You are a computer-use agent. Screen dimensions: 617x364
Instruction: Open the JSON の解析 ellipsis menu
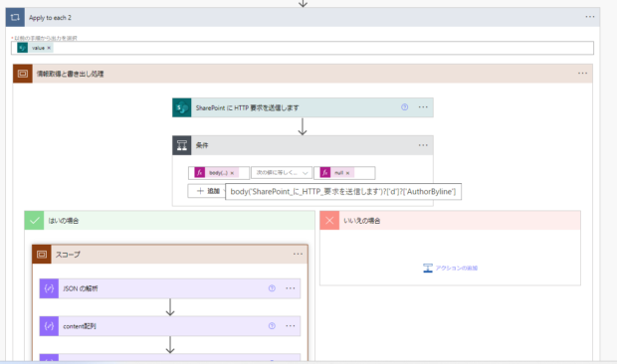(291, 288)
